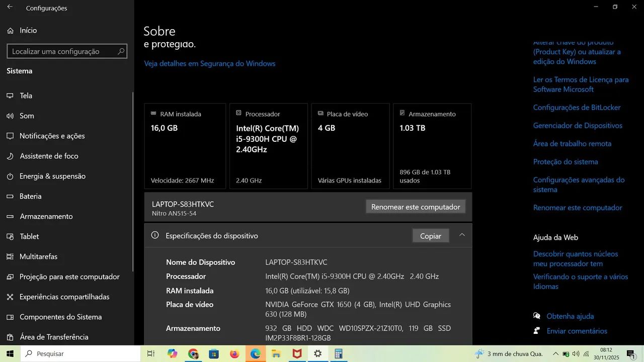This screenshot has width=644, height=362.
Task: Open Firefox from taskbar
Action: 234,354
